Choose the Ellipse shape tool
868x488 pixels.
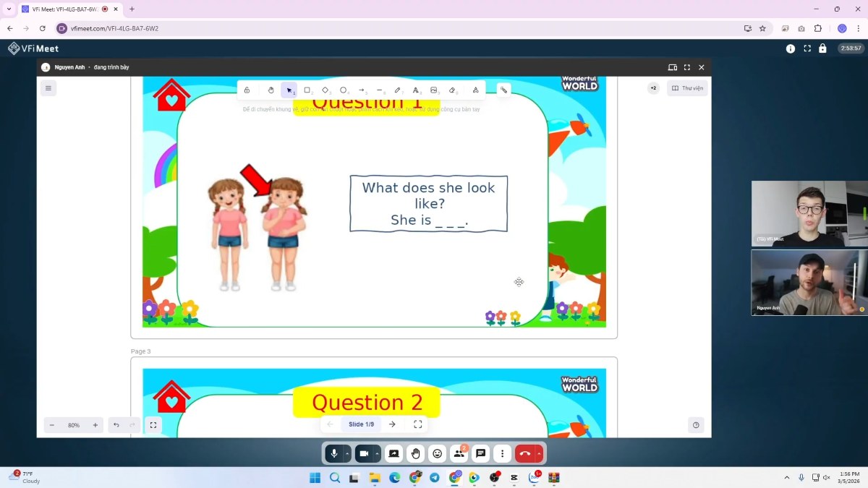pyautogui.click(x=344, y=90)
